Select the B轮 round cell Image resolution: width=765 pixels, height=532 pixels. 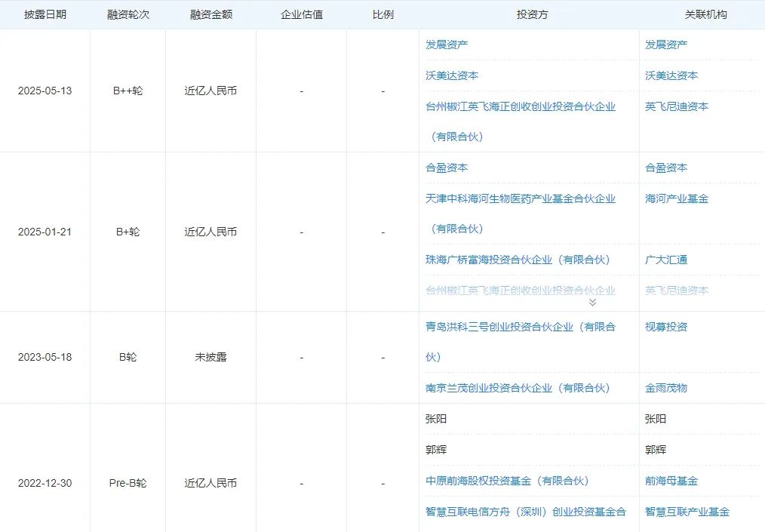[127, 357]
